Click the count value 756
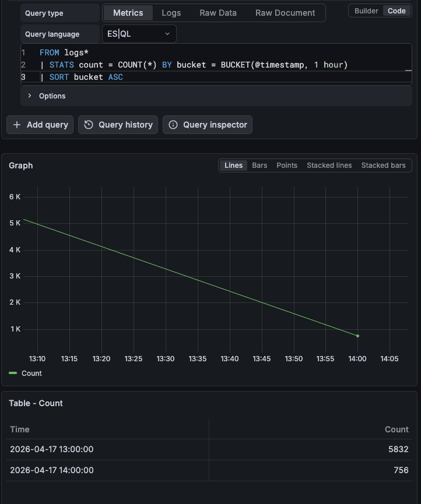Image resolution: width=421 pixels, height=504 pixels. (401, 470)
